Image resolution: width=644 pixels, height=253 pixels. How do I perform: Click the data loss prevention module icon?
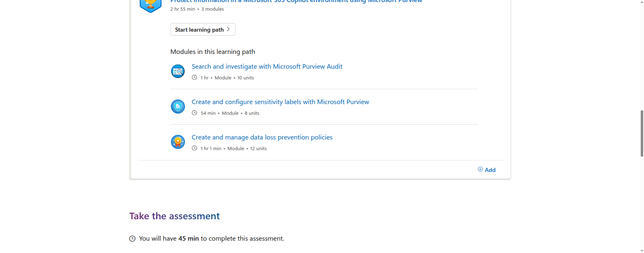178,142
